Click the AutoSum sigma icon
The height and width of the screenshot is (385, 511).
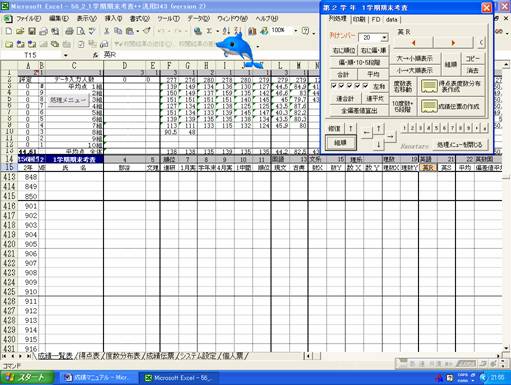(x=209, y=31)
